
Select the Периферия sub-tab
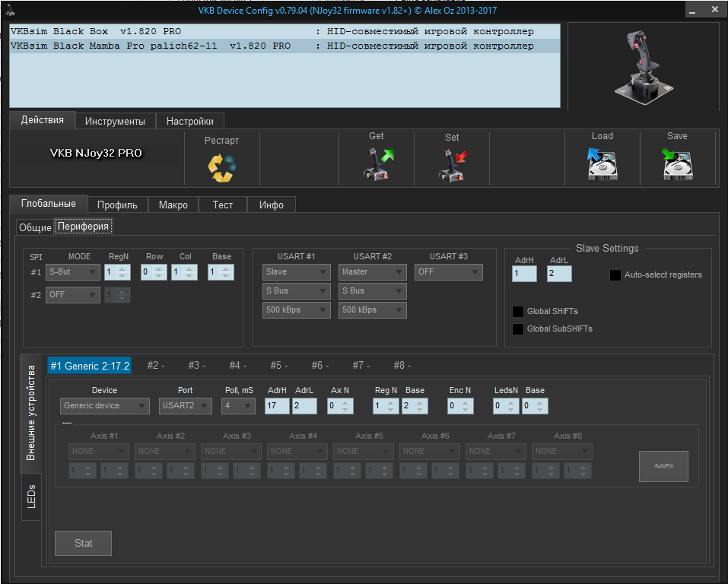83,227
